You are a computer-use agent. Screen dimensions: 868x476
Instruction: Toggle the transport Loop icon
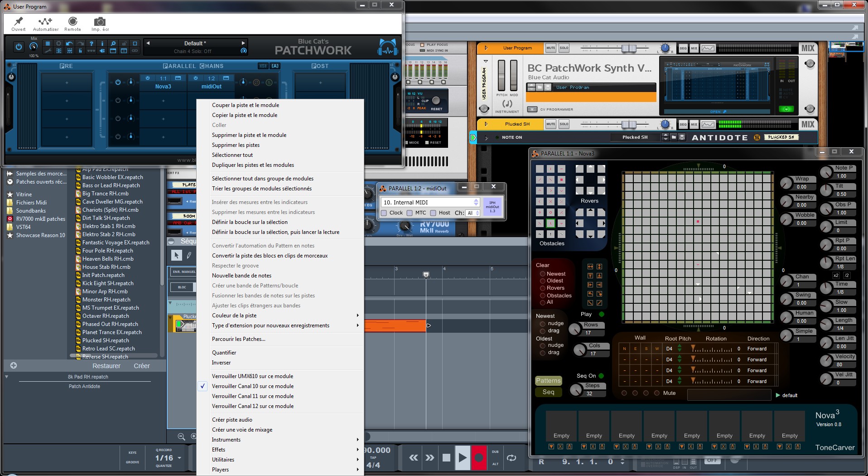(511, 458)
